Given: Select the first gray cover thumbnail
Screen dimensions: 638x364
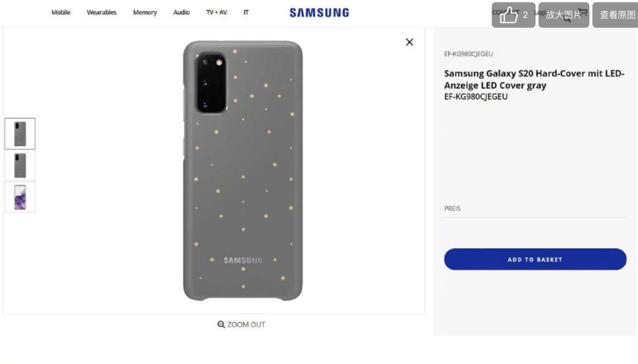Looking at the screenshot, I should pos(20,133).
